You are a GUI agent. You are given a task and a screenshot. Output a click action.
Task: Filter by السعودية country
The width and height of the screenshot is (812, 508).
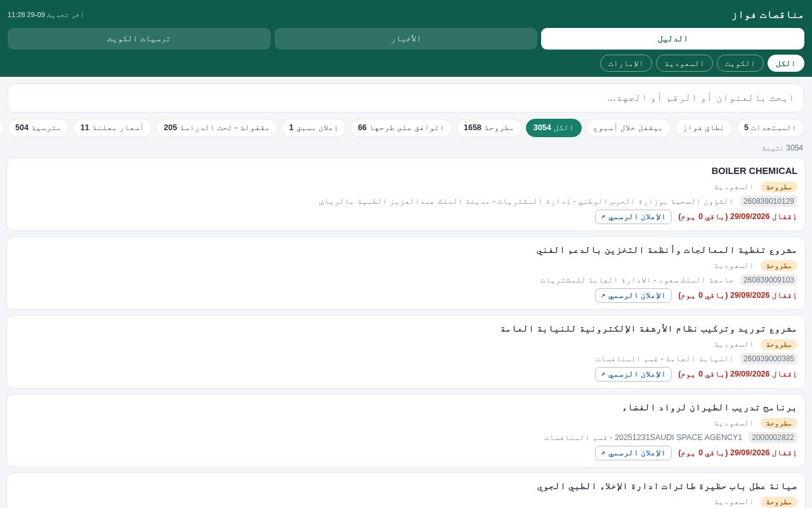pyautogui.click(x=684, y=63)
